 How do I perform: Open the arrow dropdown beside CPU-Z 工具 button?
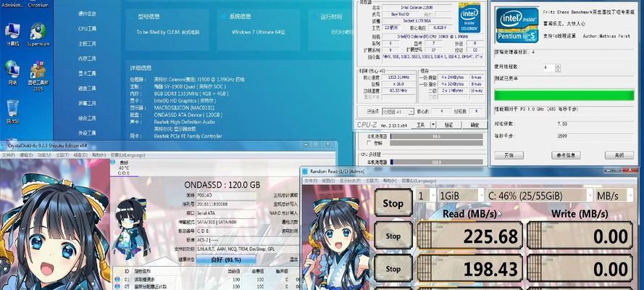433,125
